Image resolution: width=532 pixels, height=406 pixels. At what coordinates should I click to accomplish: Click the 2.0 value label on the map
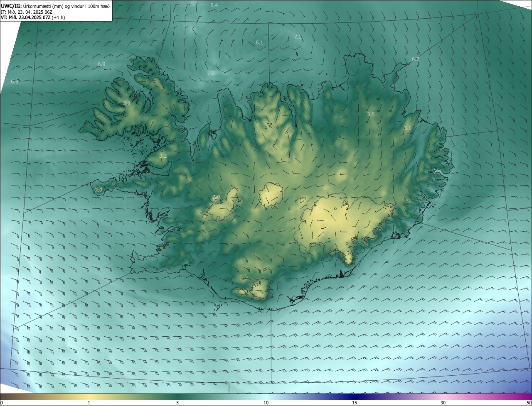[216, 197]
